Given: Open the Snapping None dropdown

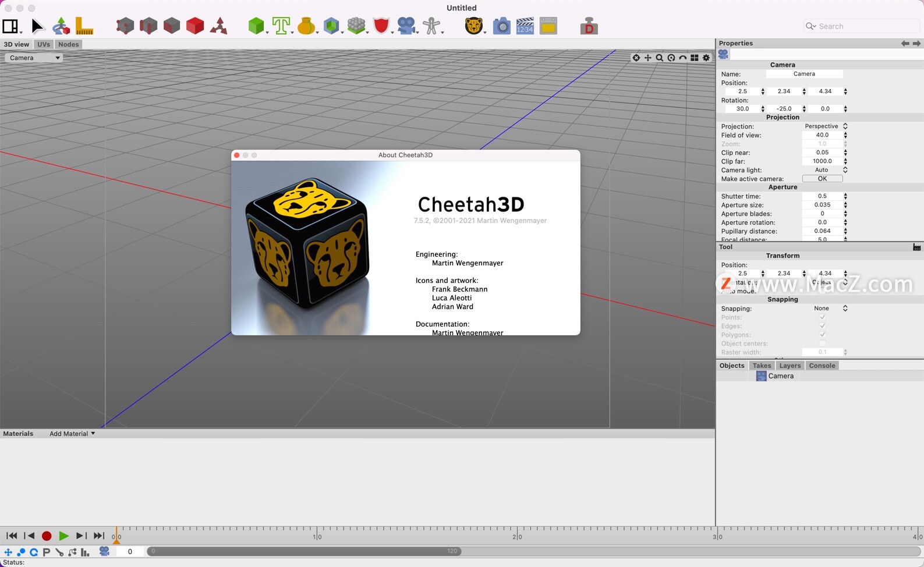Looking at the screenshot, I should click(826, 309).
